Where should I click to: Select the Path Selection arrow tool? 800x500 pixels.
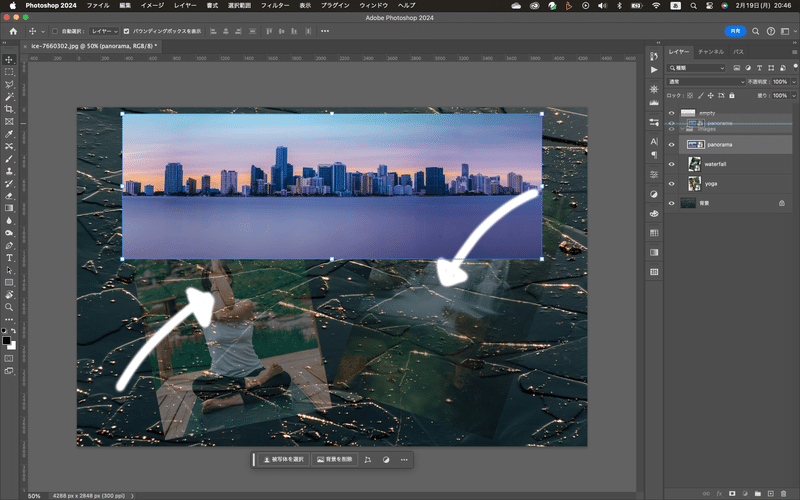[9, 270]
